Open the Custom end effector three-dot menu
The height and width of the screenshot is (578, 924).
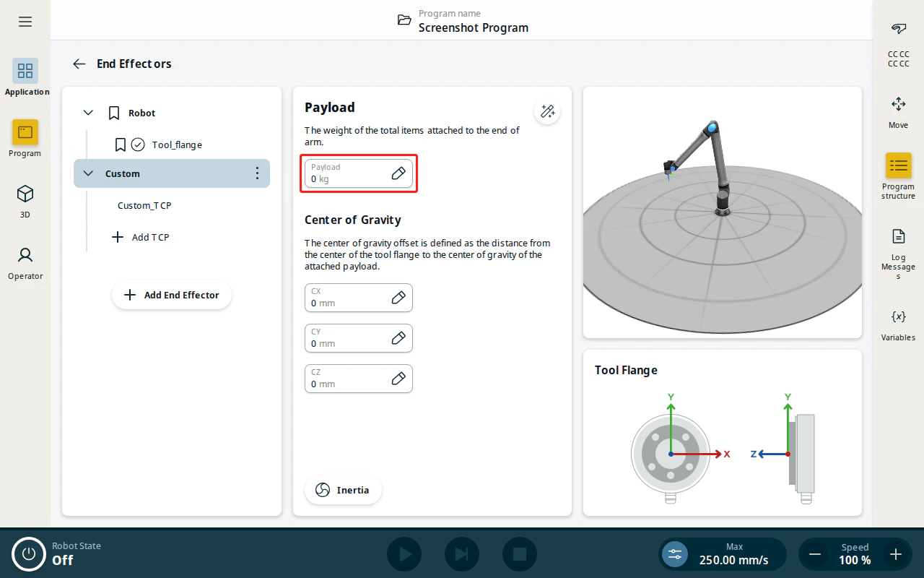coord(257,173)
